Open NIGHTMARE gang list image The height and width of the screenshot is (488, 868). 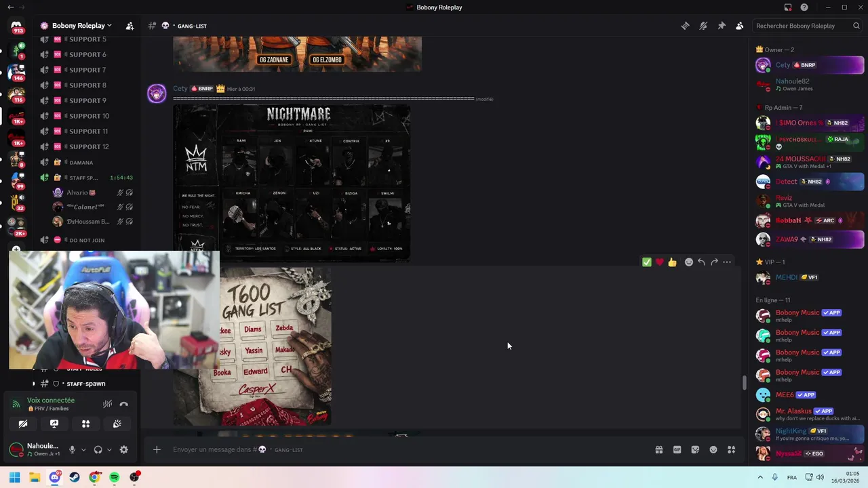tap(292, 182)
